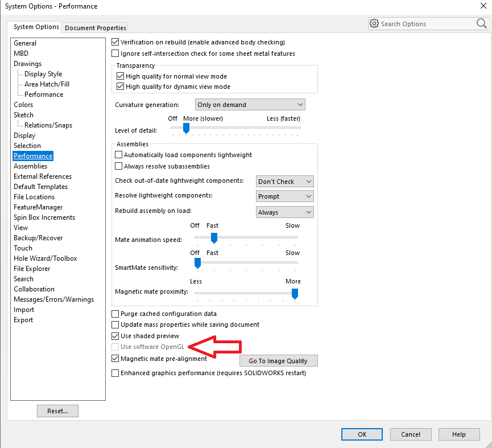Viewport: 492px width, 448px height.
Task: Select Display category
Action: tap(24, 135)
